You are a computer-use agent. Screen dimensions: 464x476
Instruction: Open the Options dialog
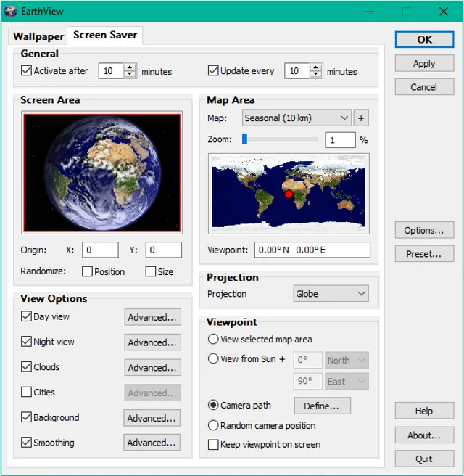click(x=424, y=230)
